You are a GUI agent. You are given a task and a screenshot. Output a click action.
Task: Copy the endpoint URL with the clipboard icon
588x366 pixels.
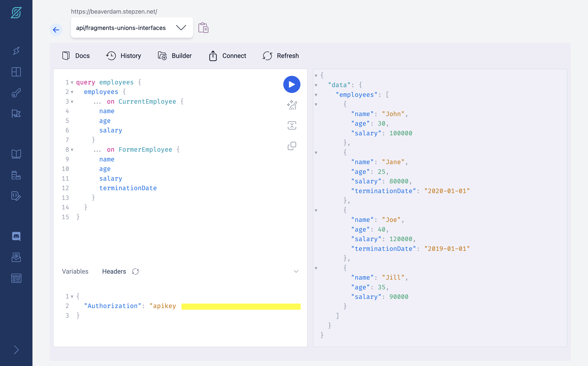203,28
